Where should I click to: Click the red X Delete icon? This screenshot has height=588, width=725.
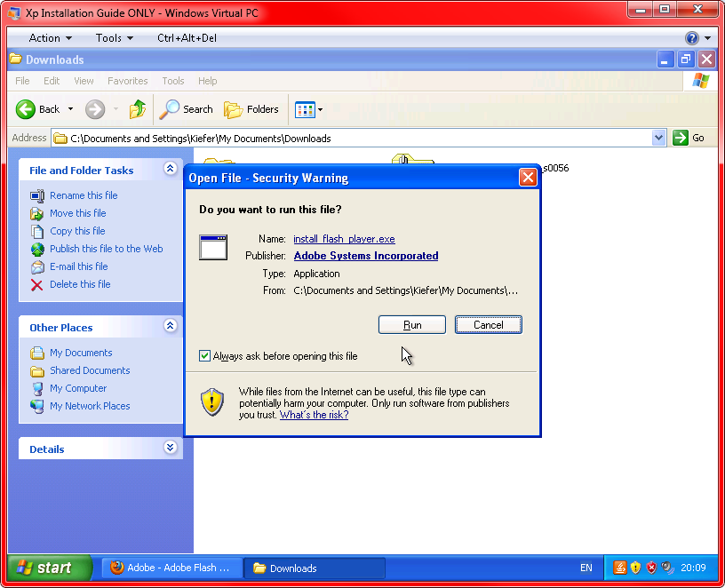37,285
